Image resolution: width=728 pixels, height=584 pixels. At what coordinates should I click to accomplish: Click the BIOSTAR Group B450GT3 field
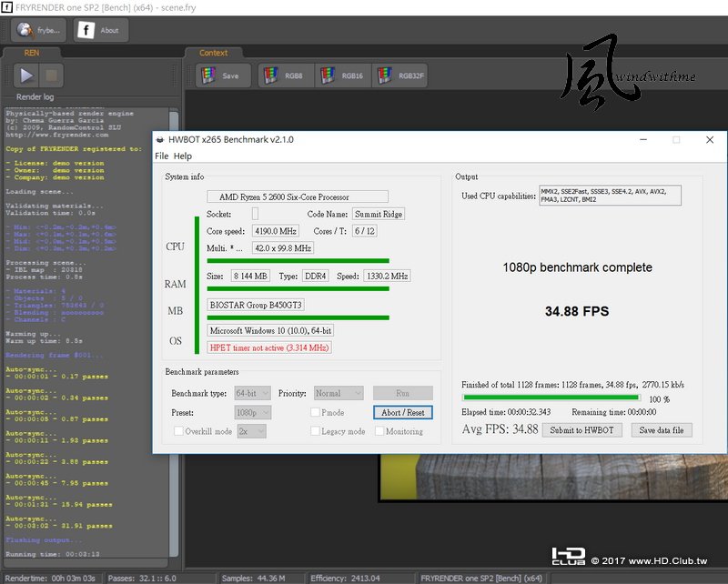tap(256, 305)
